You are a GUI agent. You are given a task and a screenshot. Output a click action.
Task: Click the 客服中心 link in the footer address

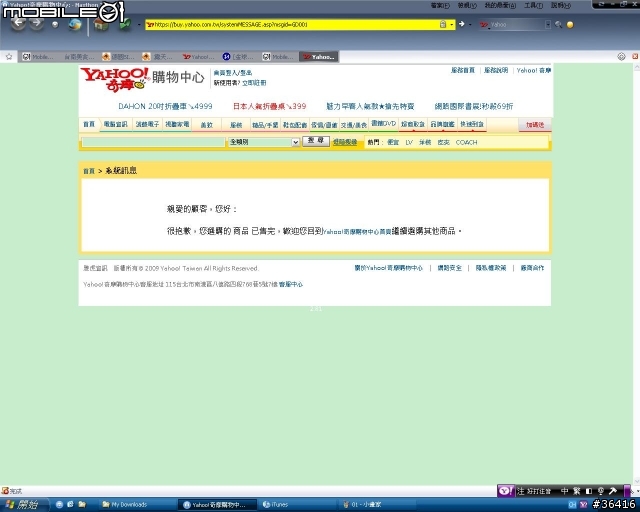coord(291,284)
